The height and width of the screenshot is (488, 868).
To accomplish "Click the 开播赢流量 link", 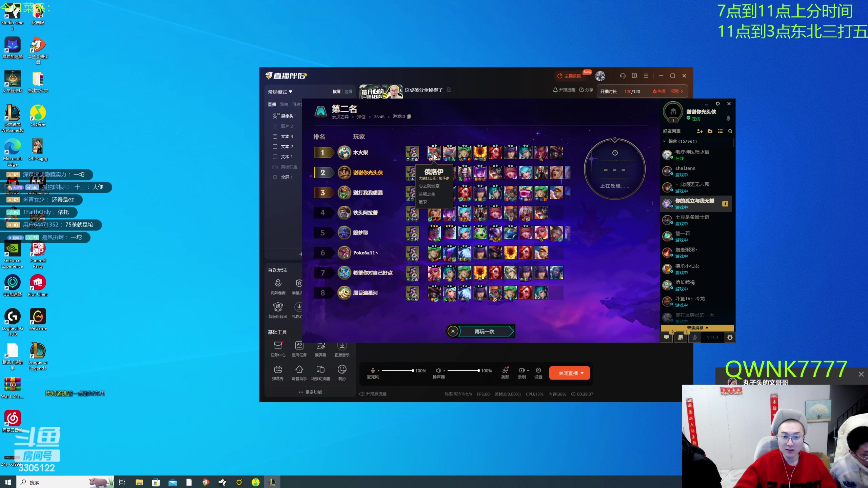I will pos(373,394).
